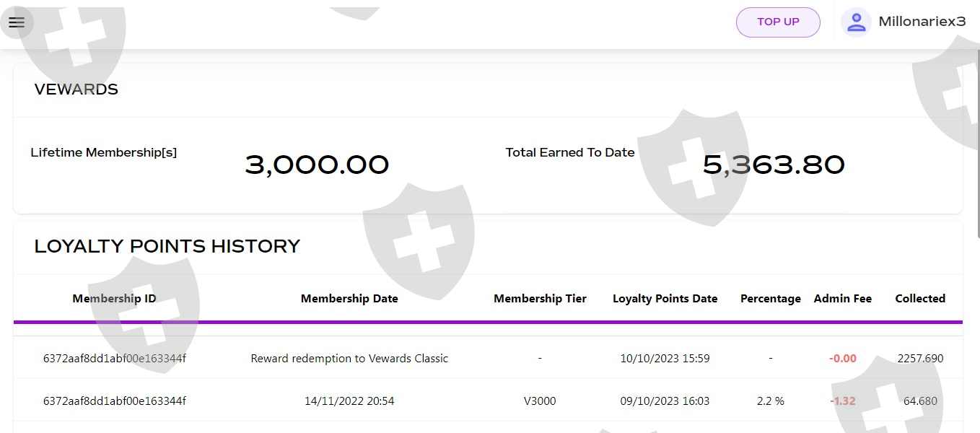Select the Reward redemption to Vewards Classic entry

click(x=349, y=359)
